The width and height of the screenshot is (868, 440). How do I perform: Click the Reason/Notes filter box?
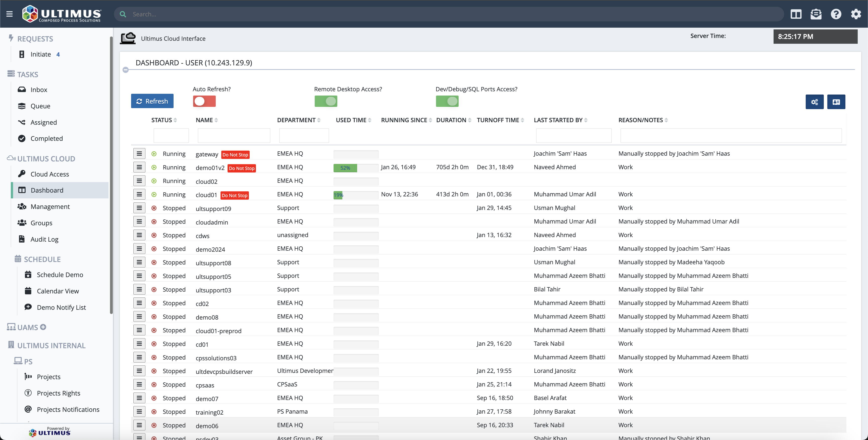[x=731, y=136]
